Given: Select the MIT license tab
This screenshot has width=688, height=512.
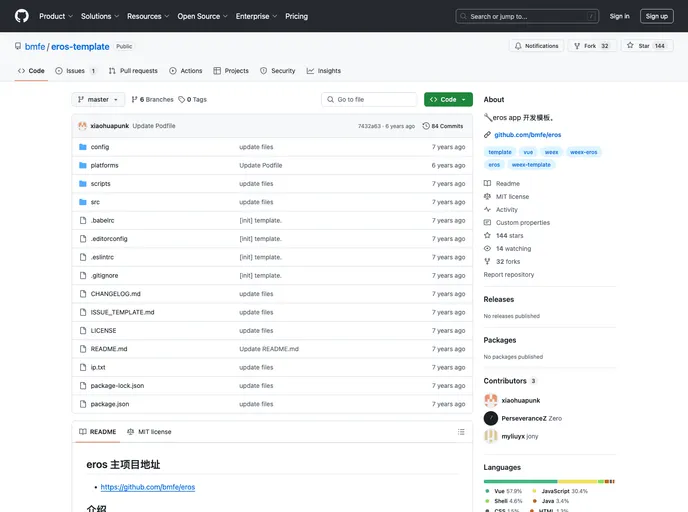Looking at the screenshot, I should point(149,432).
